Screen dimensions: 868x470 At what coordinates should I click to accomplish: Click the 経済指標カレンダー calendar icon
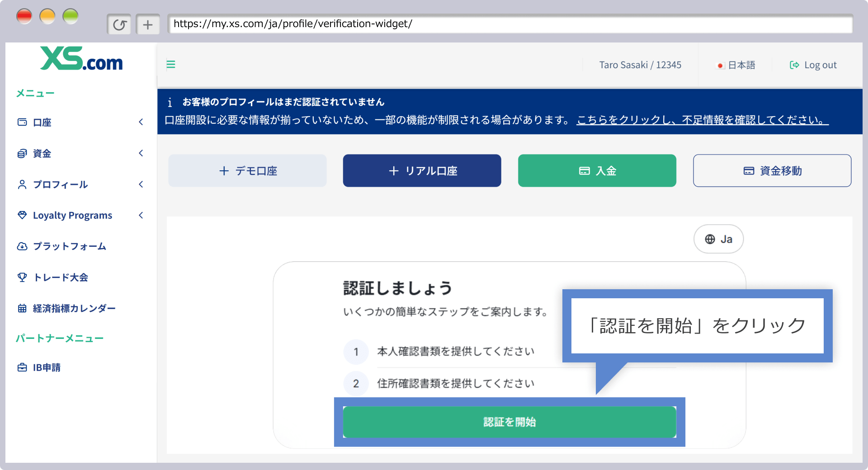22,308
